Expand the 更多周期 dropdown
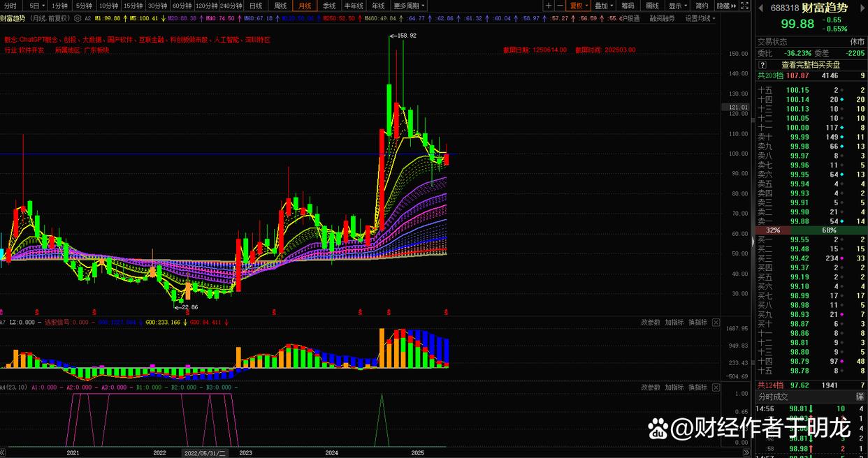This screenshot has height=458, width=868. 409,6
